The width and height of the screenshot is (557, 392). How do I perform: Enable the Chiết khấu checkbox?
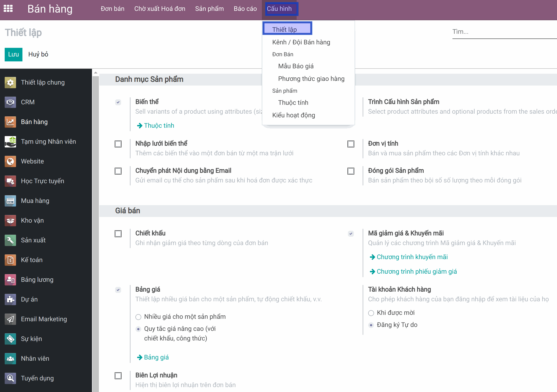pyautogui.click(x=118, y=233)
